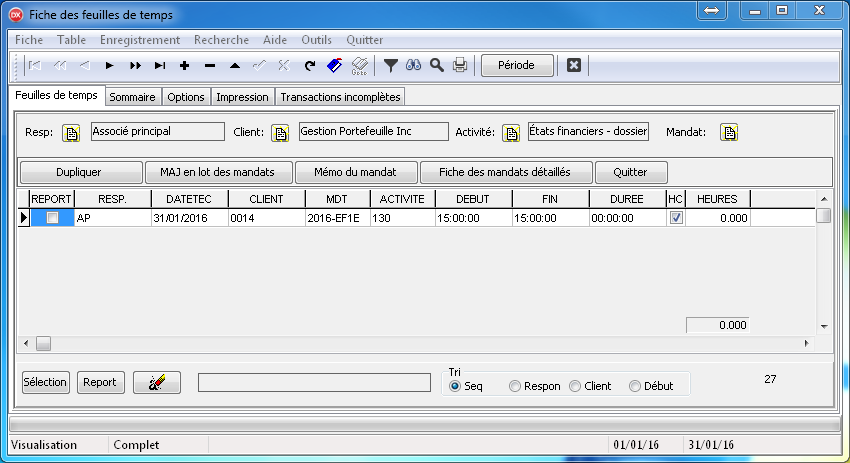
Task: Select the Client sort radio button
Action: point(575,386)
